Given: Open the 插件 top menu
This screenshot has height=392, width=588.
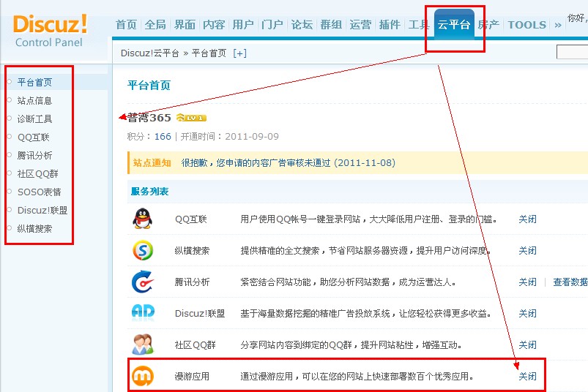Looking at the screenshot, I should coord(390,25).
